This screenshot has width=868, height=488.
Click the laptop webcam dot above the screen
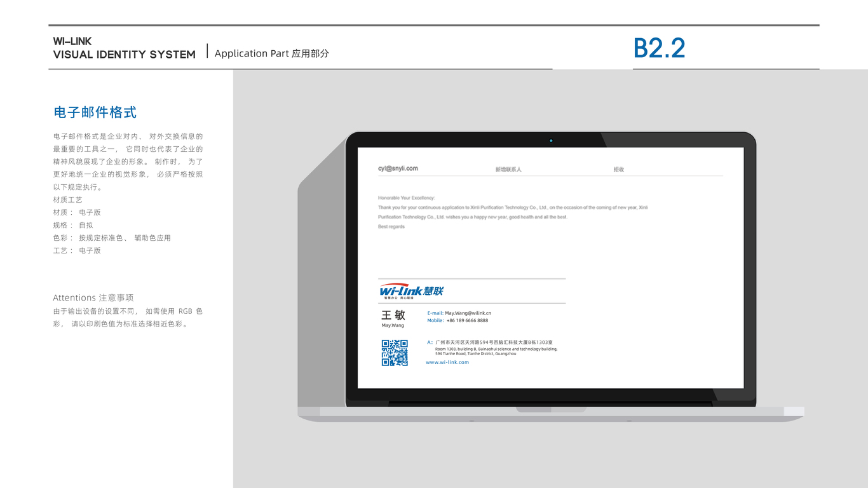551,140
